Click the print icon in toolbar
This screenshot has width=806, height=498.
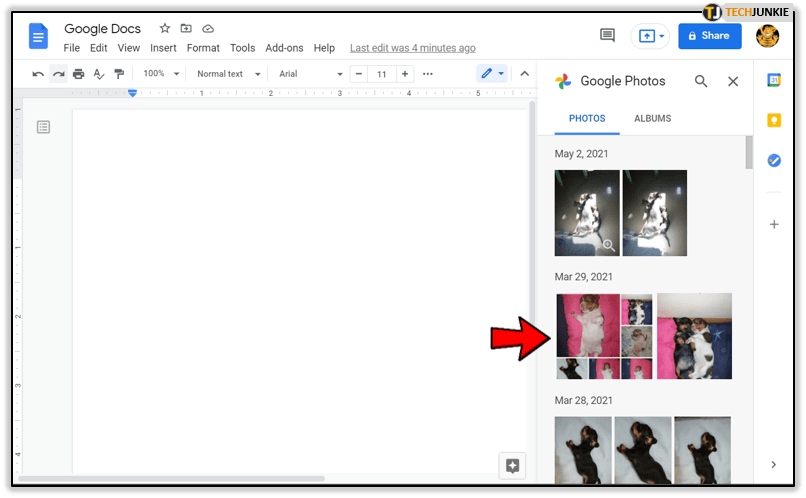[x=78, y=74]
